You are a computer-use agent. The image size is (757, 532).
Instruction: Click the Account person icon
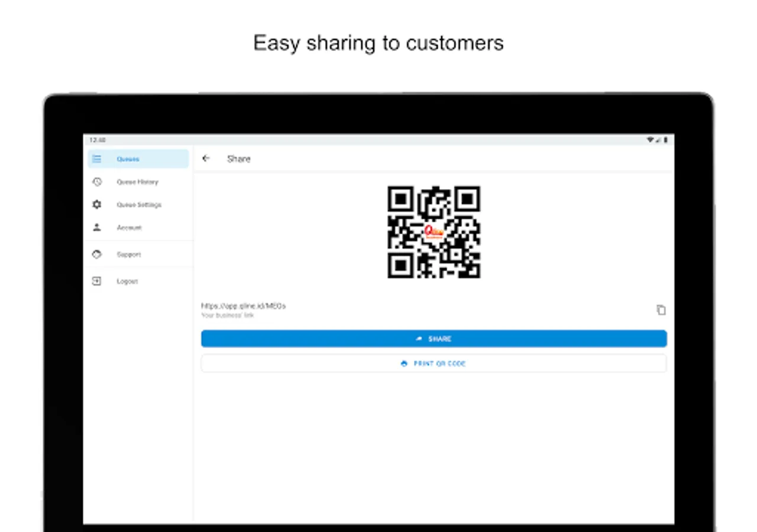click(97, 227)
